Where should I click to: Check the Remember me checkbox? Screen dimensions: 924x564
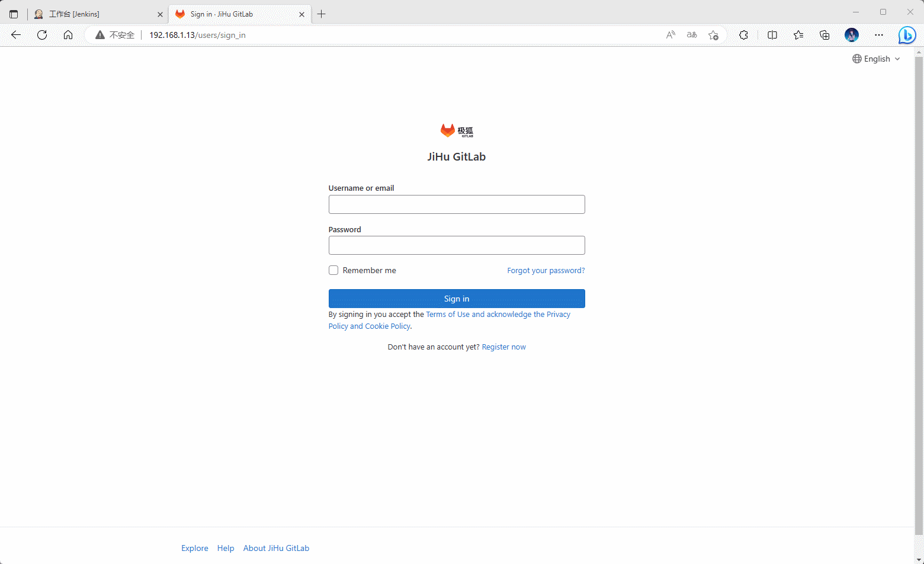[x=333, y=270]
